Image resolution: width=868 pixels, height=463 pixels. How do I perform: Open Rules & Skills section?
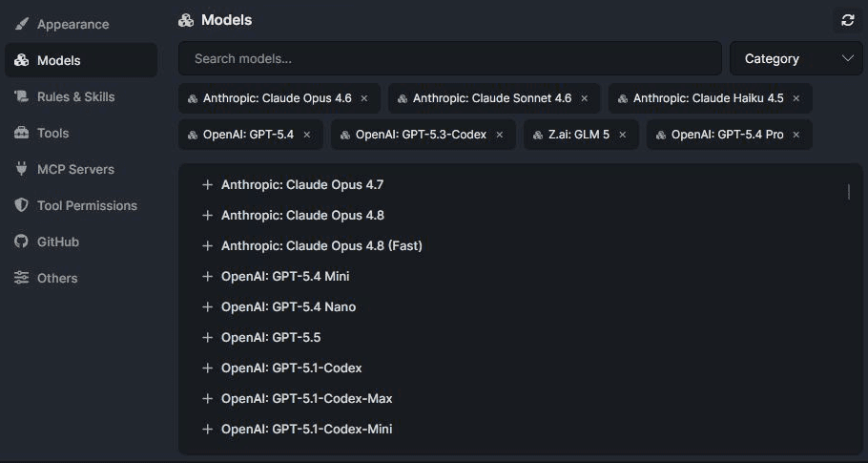pyautogui.click(x=81, y=96)
